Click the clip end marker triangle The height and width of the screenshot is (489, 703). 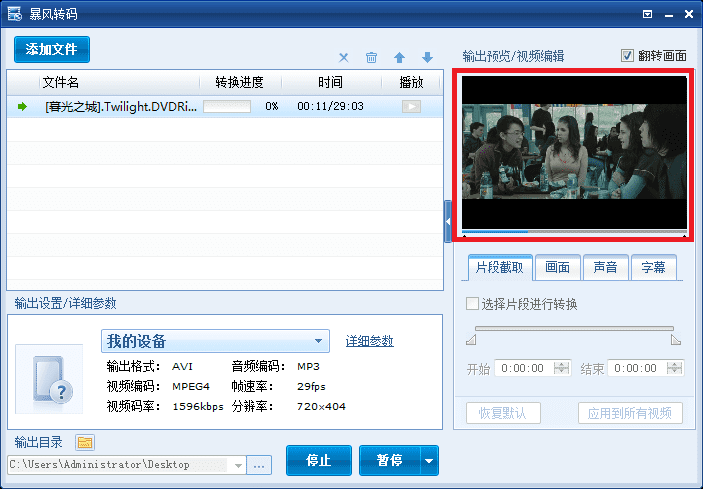coord(676,340)
